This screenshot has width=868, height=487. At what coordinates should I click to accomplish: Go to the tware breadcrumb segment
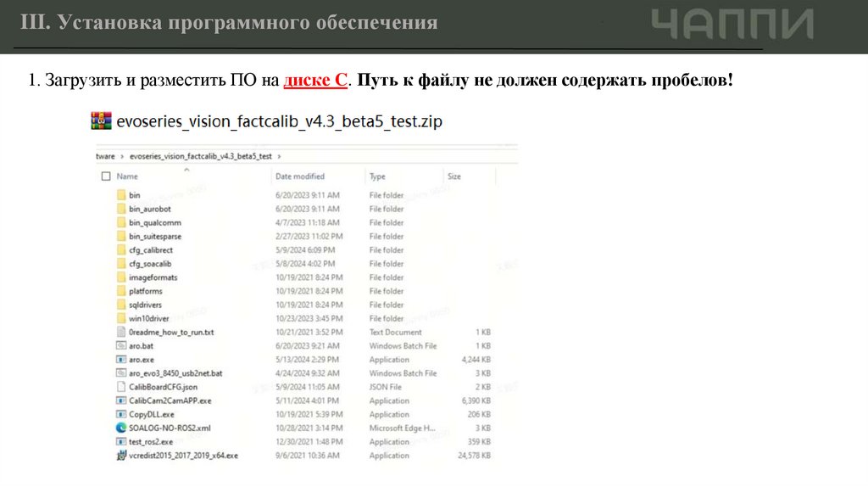click(105, 156)
